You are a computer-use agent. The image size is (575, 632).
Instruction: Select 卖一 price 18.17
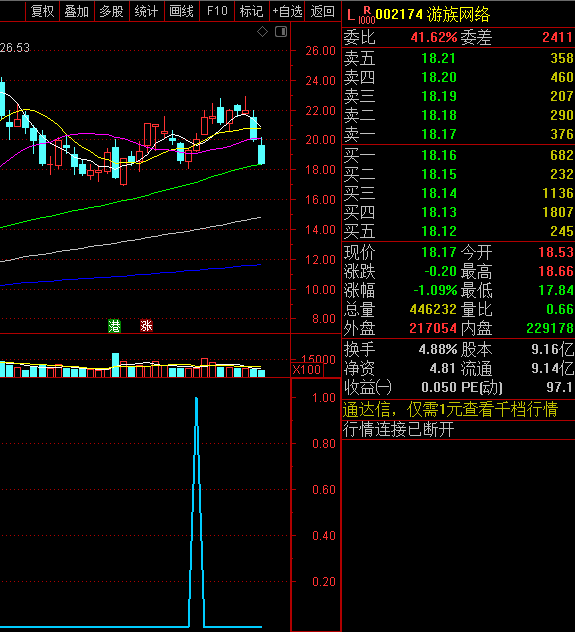(438, 134)
